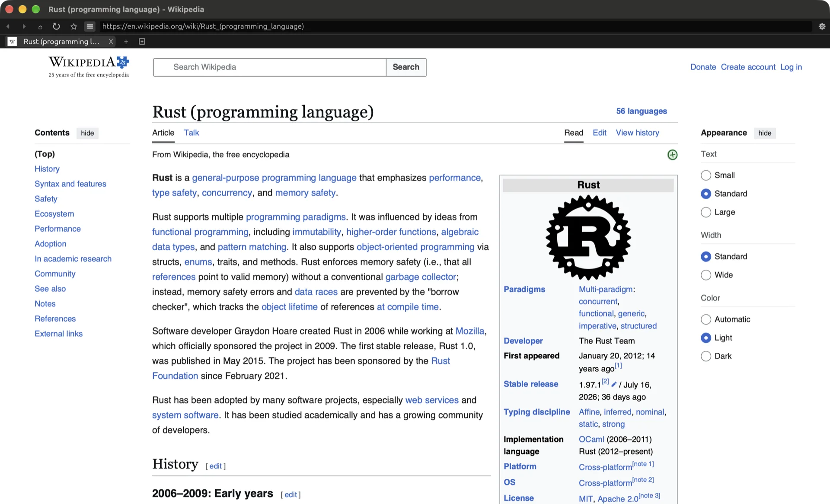The image size is (830, 504).
Task: Jump to Performance section in contents
Action: 57,229
